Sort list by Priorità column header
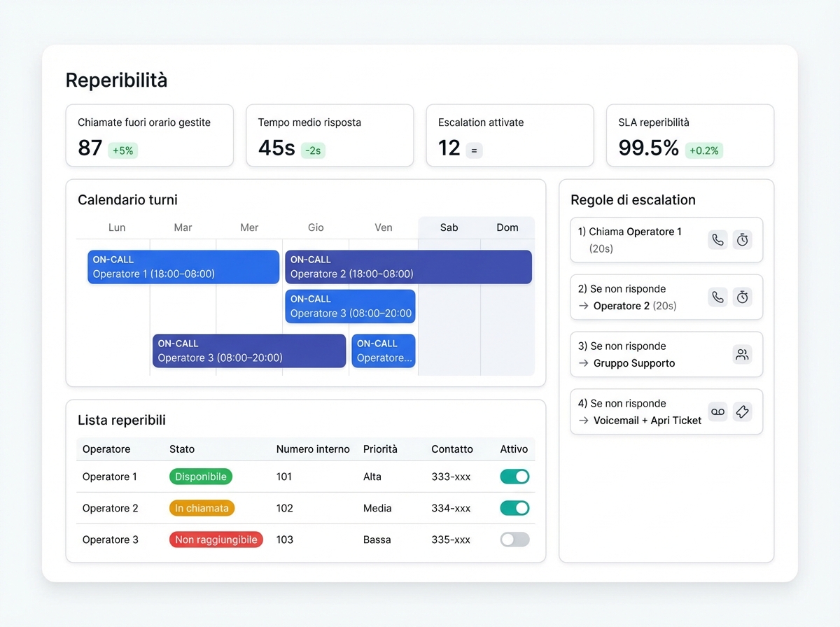Screen dimensions: 840x627 click(x=380, y=449)
